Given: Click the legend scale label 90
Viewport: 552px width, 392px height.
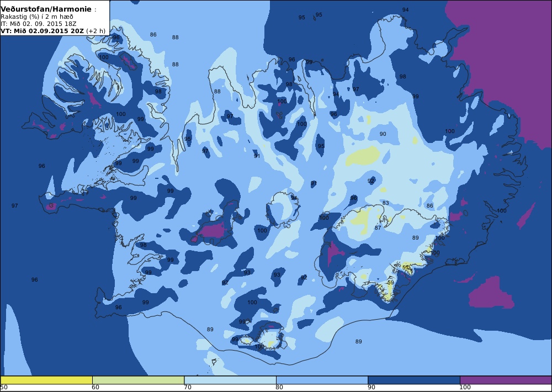Looking at the screenshot, I should pyautogui.click(x=371, y=388).
